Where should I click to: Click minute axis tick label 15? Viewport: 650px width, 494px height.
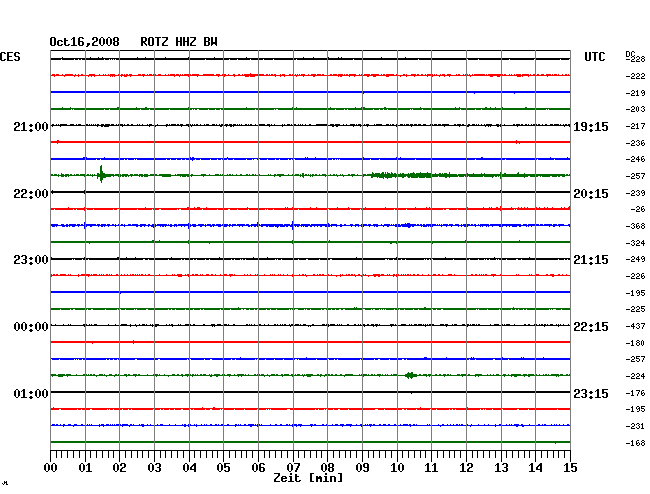[x=570, y=468]
